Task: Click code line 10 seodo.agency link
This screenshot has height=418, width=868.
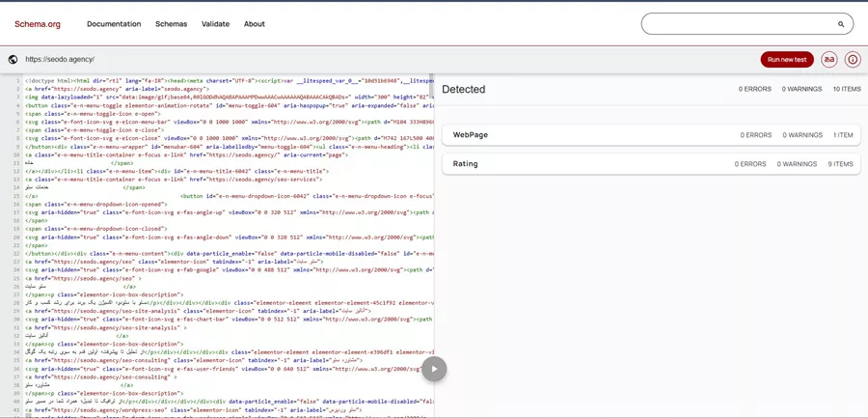Action: (x=185, y=154)
